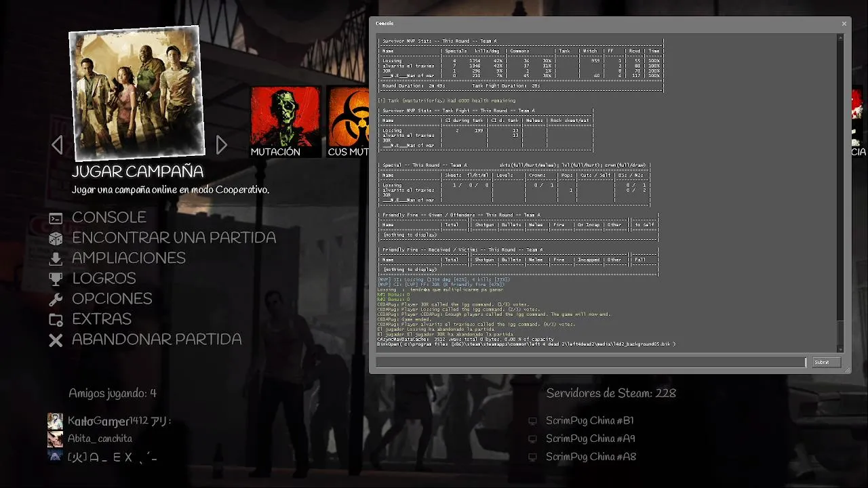Click the terminal icon beside CONSOLE
Viewport: 868px width, 488px height.
tap(56, 218)
